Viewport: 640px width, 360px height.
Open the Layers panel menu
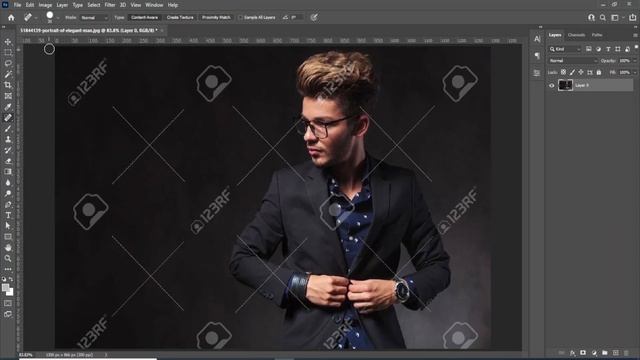pos(635,35)
